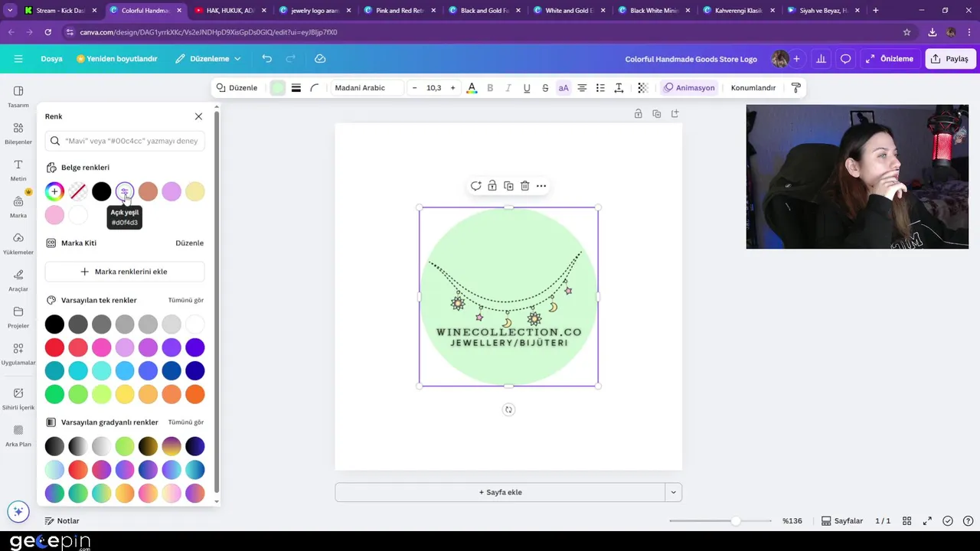The height and width of the screenshot is (551, 980).
Task: Toggle grid view in the bottom bar
Action: [906, 521]
